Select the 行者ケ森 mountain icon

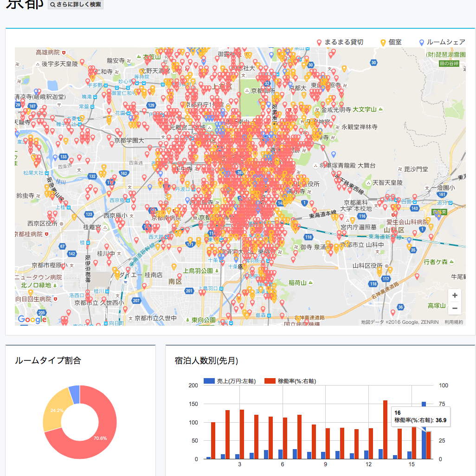[452, 262]
